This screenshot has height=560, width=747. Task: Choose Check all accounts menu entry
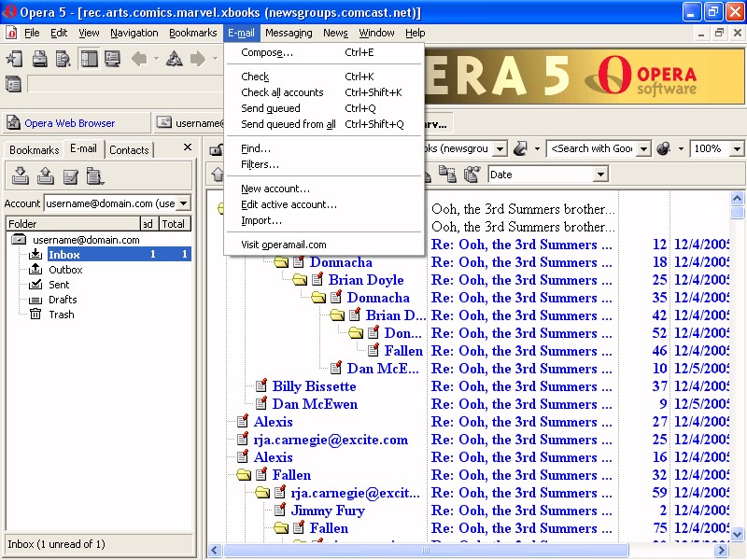click(324, 92)
